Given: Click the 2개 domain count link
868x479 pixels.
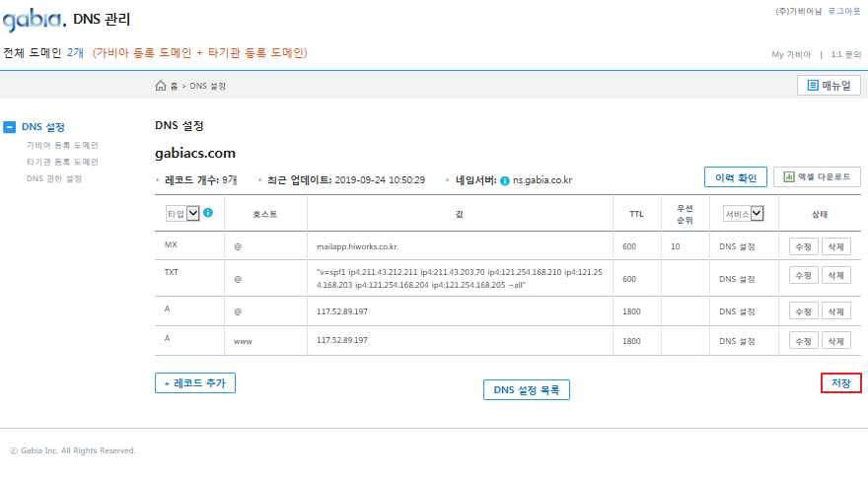Looking at the screenshot, I should tap(75, 52).
